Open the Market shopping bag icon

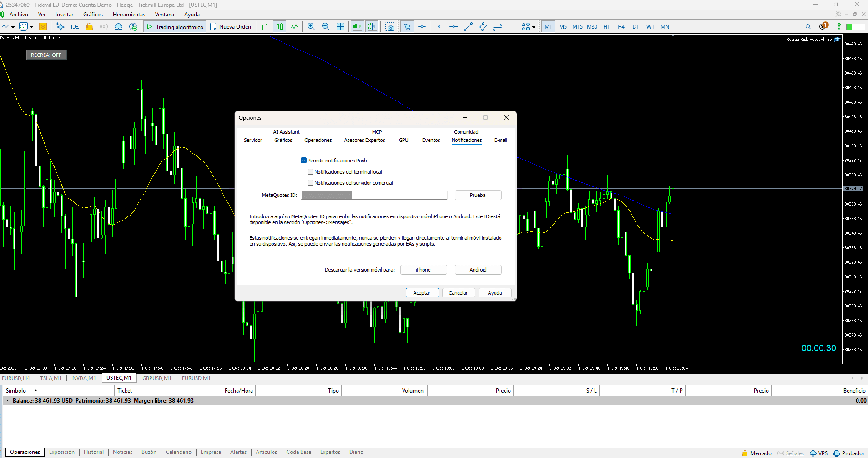pos(89,27)
